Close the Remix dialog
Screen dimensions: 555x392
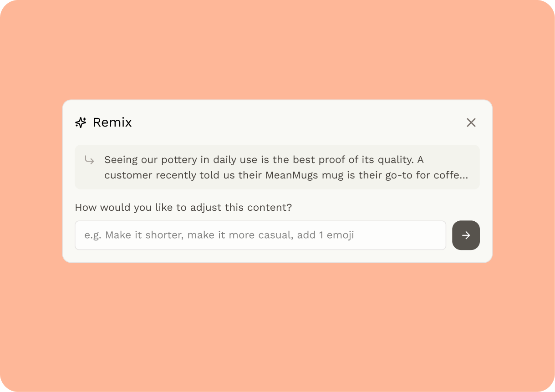point(471,122)
